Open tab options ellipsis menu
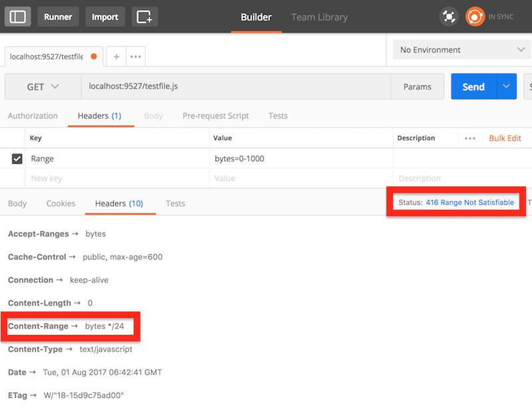 point(136,57)
